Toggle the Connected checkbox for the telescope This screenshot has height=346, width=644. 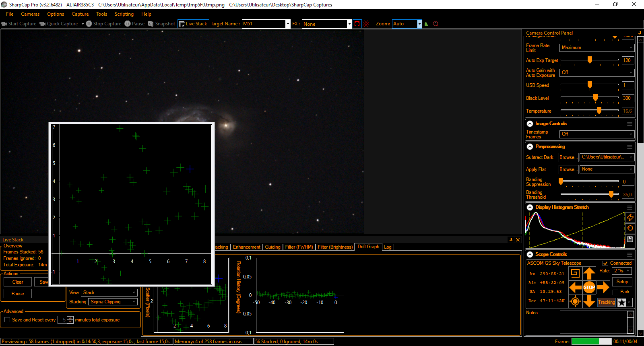[x=605, y=264]
